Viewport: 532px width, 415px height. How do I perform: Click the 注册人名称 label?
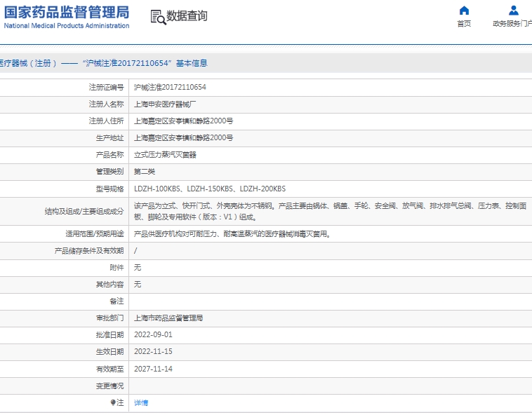(106, 104)
